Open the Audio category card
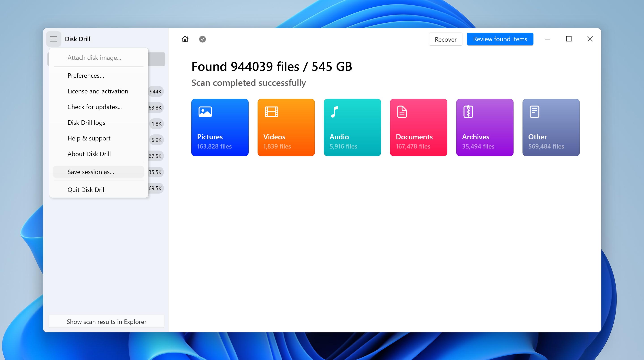644x360 pixels. pos(352,127)
